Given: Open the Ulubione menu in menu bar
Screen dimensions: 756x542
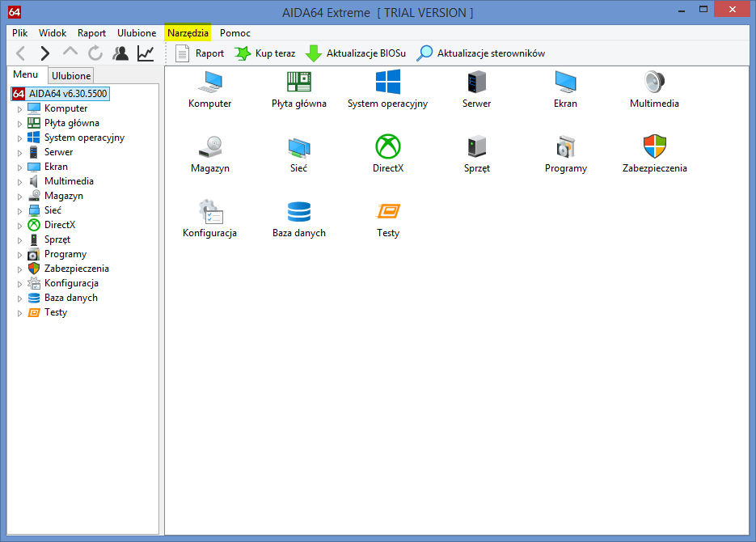Looking at the screenshot, I should click(x=137, y=33).
